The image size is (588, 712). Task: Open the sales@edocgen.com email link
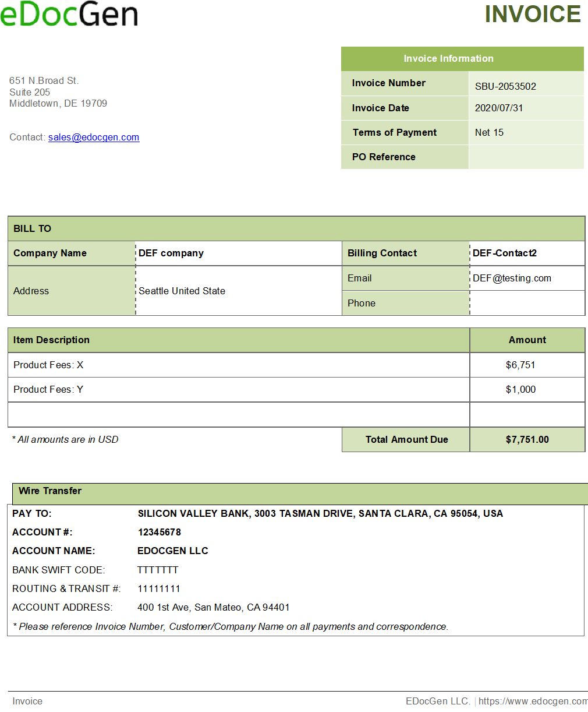click(x=93, y=137)
